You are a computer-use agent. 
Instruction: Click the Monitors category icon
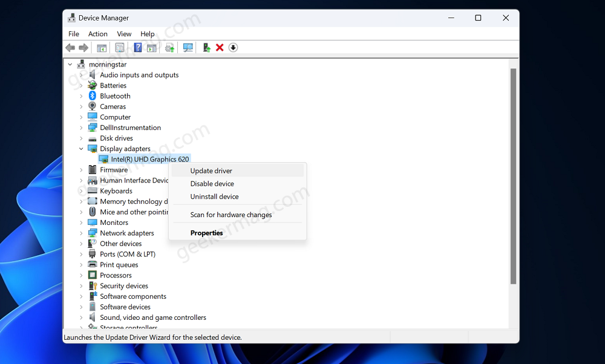[92, 223]
